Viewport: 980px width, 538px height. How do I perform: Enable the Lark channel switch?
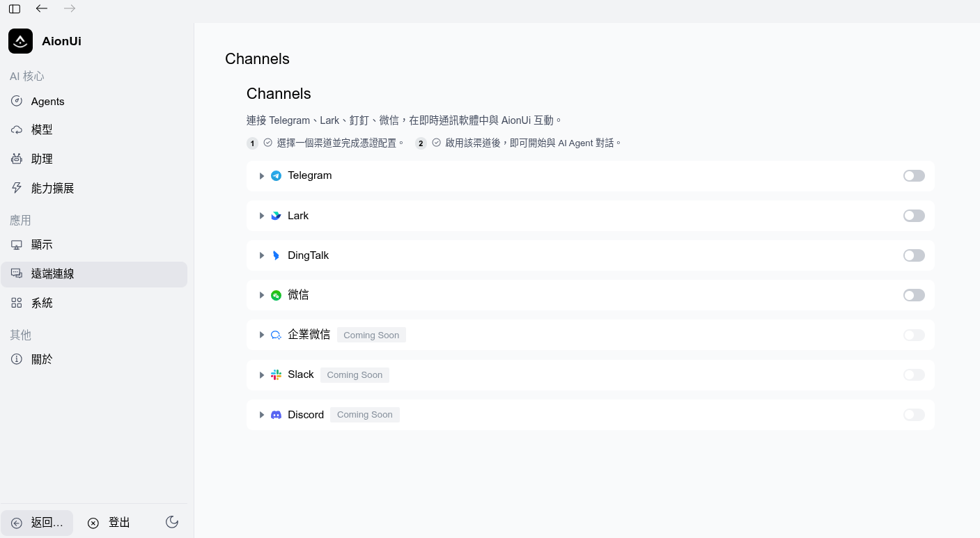[x=914, y=216]
